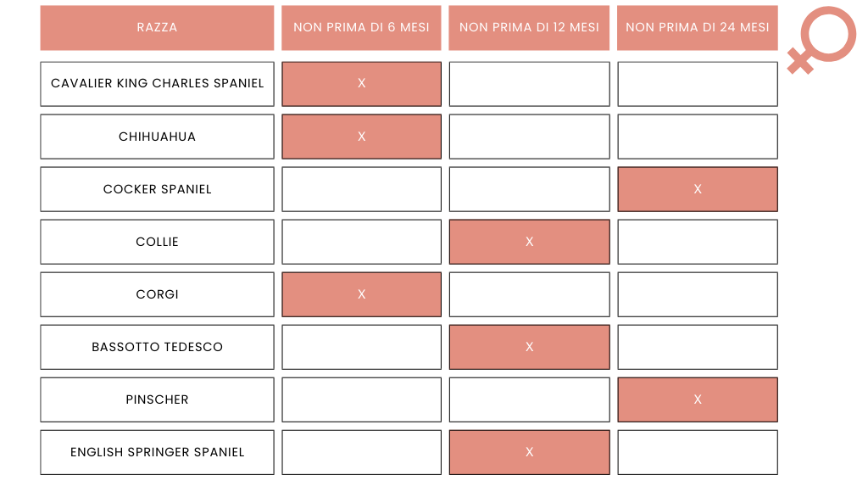Screen dimensions: 868x486
Task: Click X cell for Cavalier at 6 months
Action: (361, 83)
